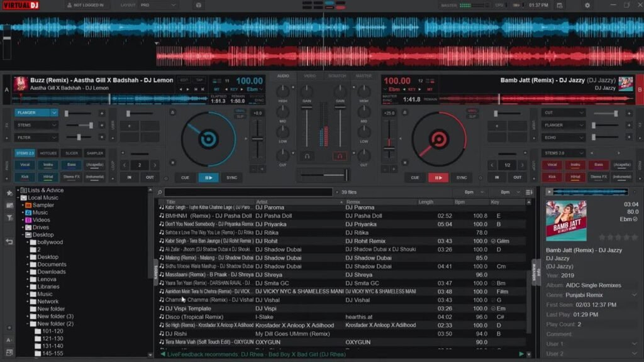This screenshot has height=362, width=644.
Task: Open the SCRATCH mixer tab
Action: pos(337,76)
